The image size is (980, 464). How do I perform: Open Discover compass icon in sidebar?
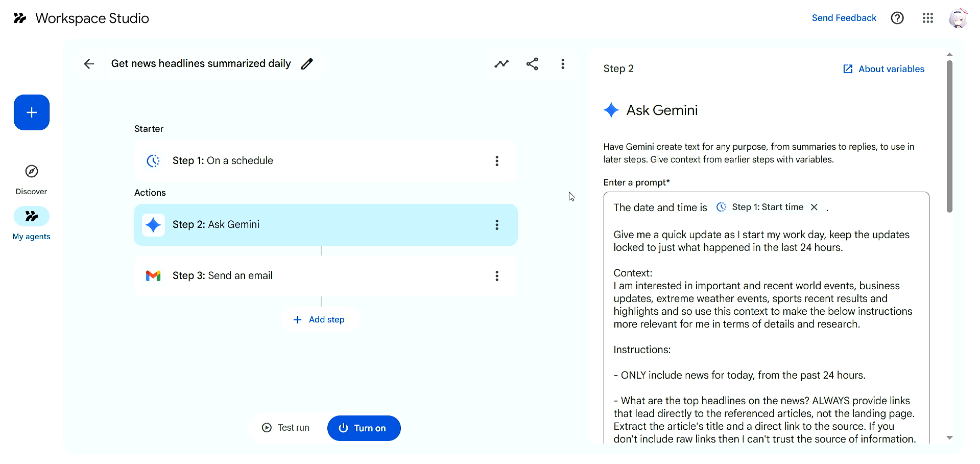point(32,172)
